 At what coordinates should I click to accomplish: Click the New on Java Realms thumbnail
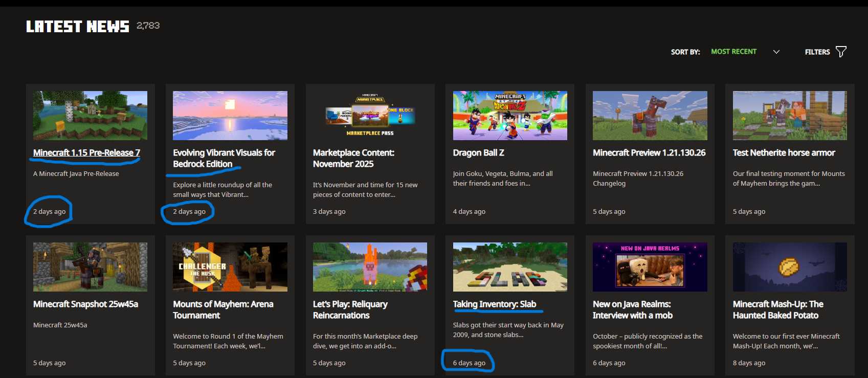[650, 267]
